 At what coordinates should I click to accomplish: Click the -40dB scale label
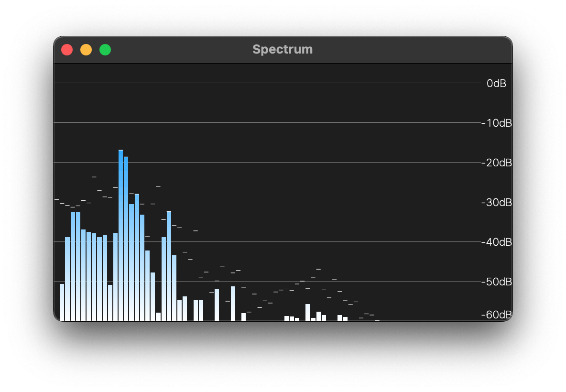(x=497, y=242)
